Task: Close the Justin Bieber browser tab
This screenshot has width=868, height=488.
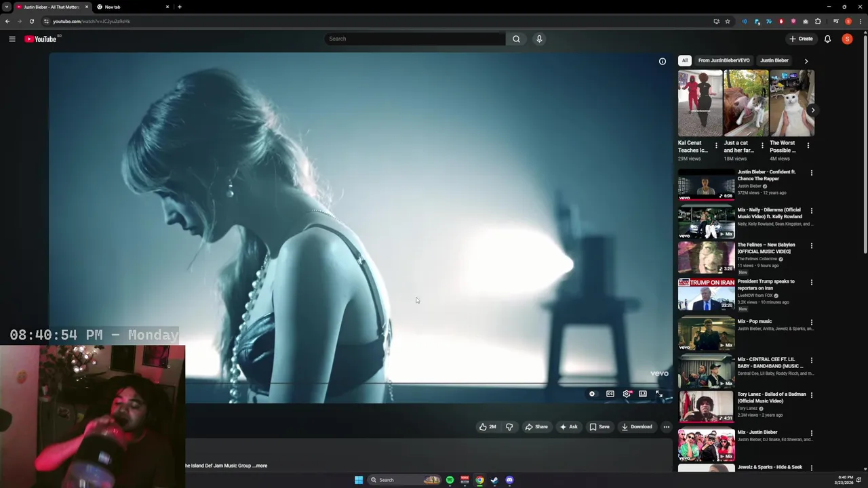Action: pos(86,7)
